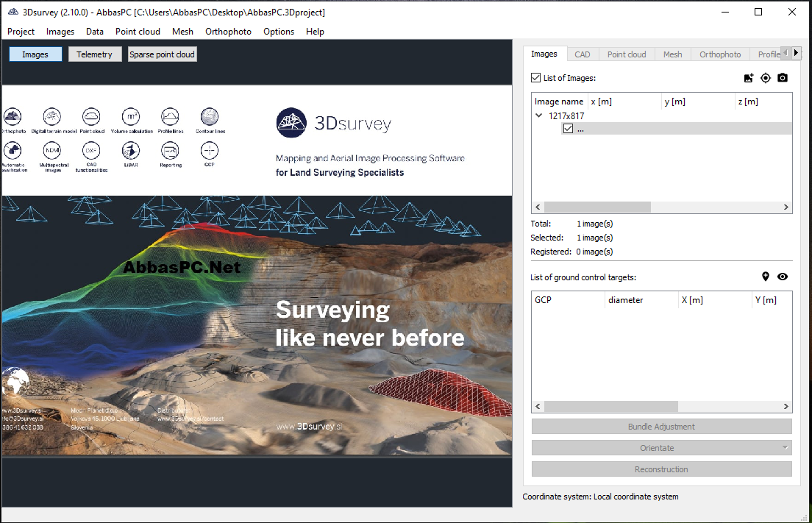Image resolution: width=812 pixels, height=523 pixels.
Task: Click the Automatic classification icon
Action: tap(13, 151)
